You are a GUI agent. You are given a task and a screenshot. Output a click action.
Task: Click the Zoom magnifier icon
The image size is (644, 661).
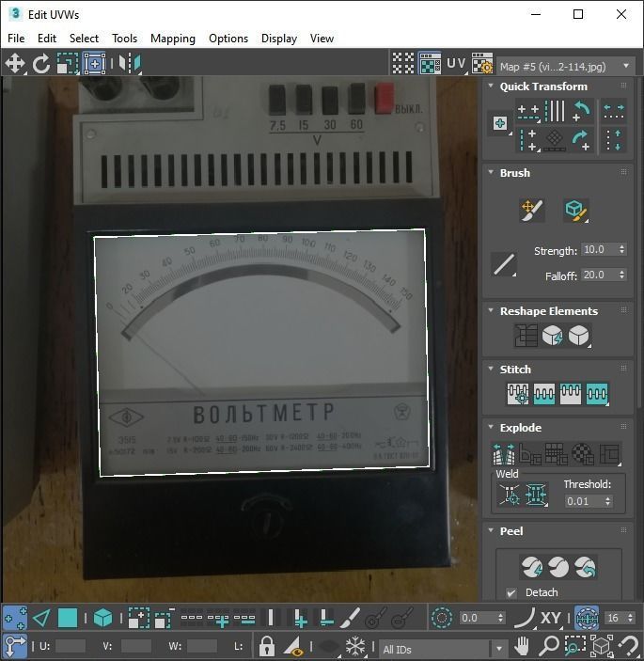tap(548, 645)
